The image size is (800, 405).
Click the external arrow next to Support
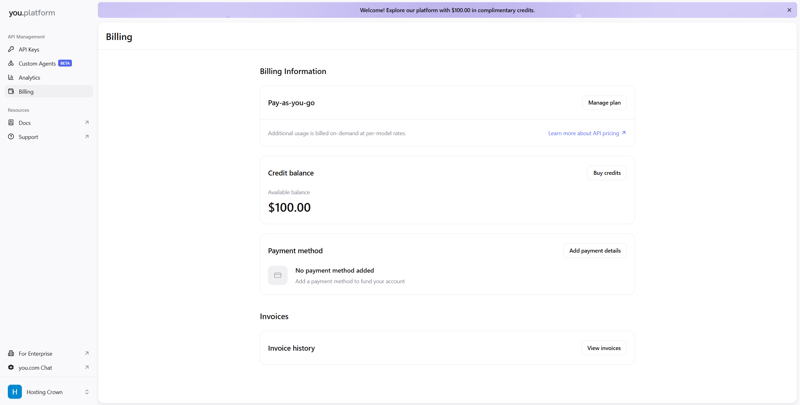click(87, 137)
